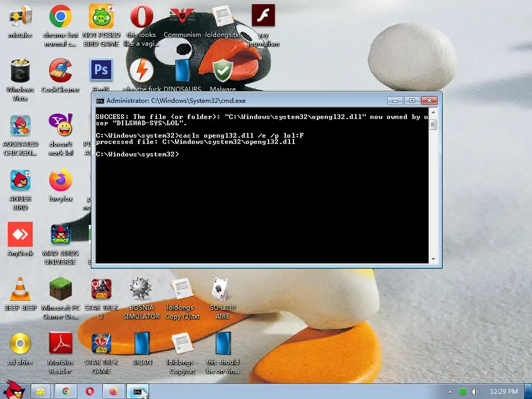Launch Morbius Reader PDF icon
This screenshot has height=399, width=532.
(60, 343)
